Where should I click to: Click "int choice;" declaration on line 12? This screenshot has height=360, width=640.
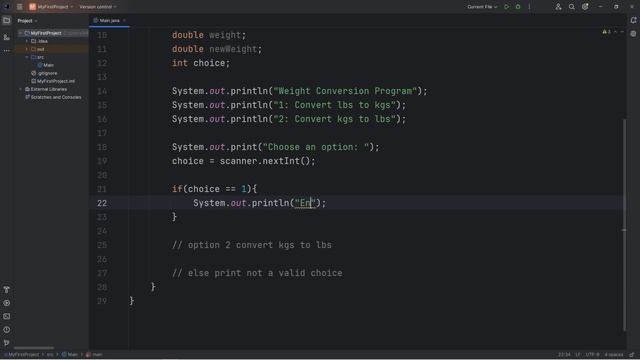tap(201, 63)
